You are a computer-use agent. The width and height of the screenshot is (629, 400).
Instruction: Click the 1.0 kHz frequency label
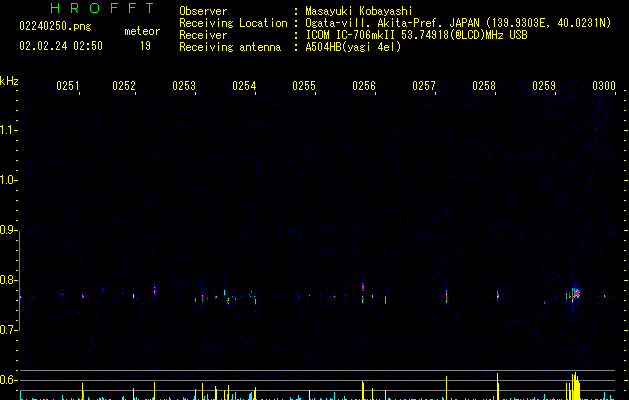pyautogui.click(x=8, y=180)
